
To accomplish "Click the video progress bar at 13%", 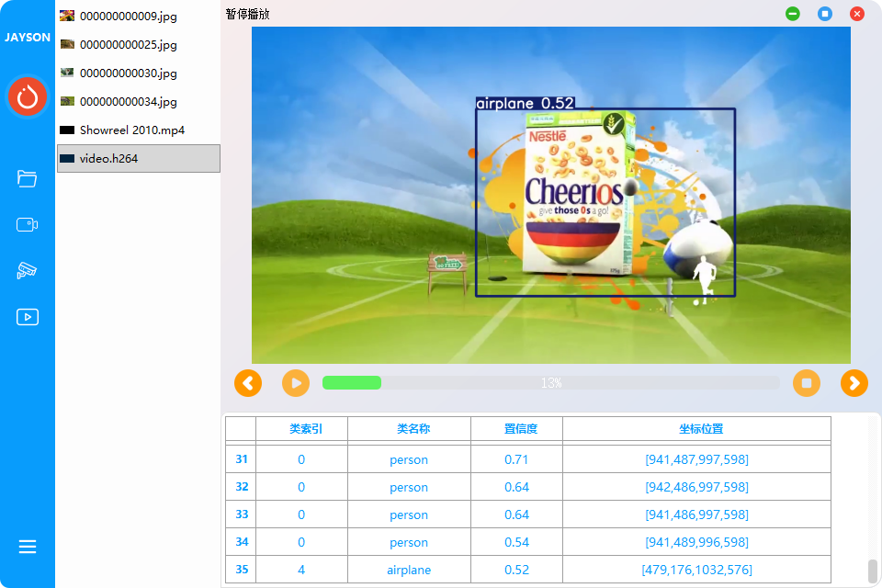I will tap(551, 383).
